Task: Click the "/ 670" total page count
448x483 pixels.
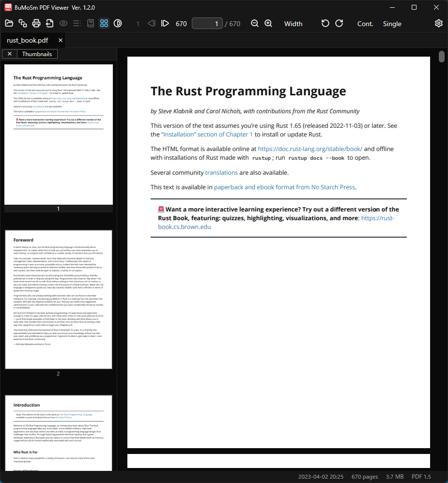Action: 232,24
